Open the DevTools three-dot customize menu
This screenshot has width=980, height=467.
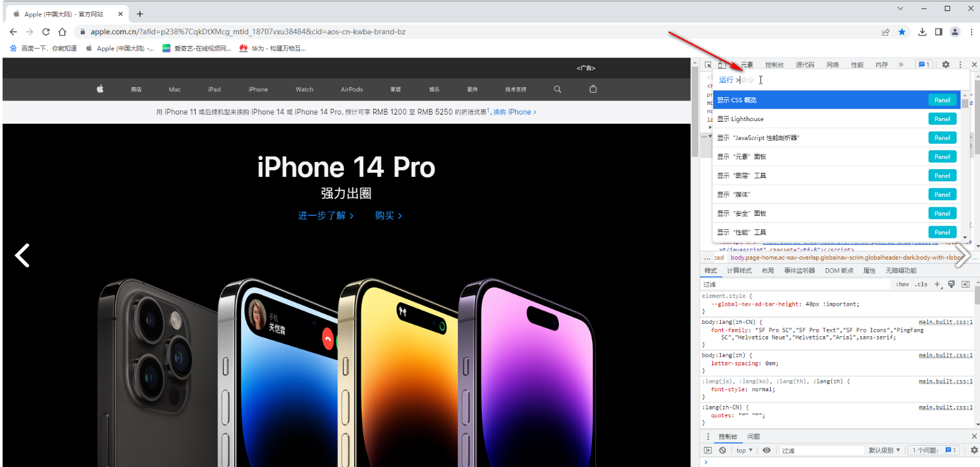tap(961, 65)
